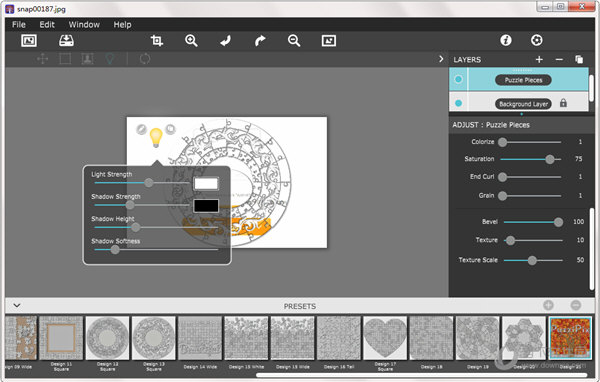
Task: Remove preset with minus circle icon
Action: click(x=576, y=305)
